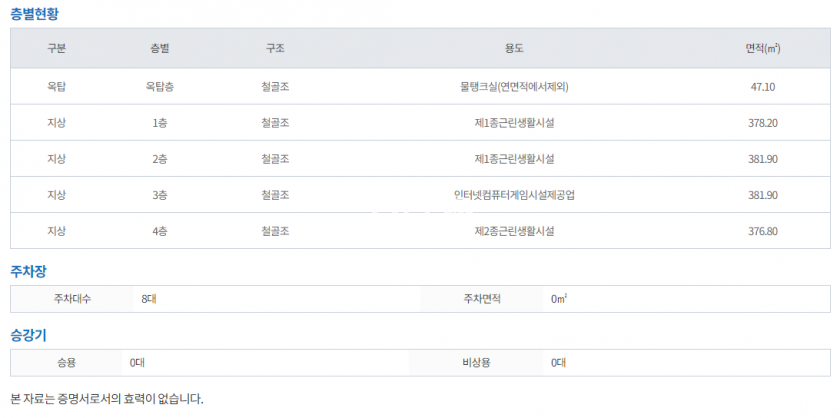Click the 승강기 section heading
The width and height of the screenshot is (840, 418).
click(28, 336)
